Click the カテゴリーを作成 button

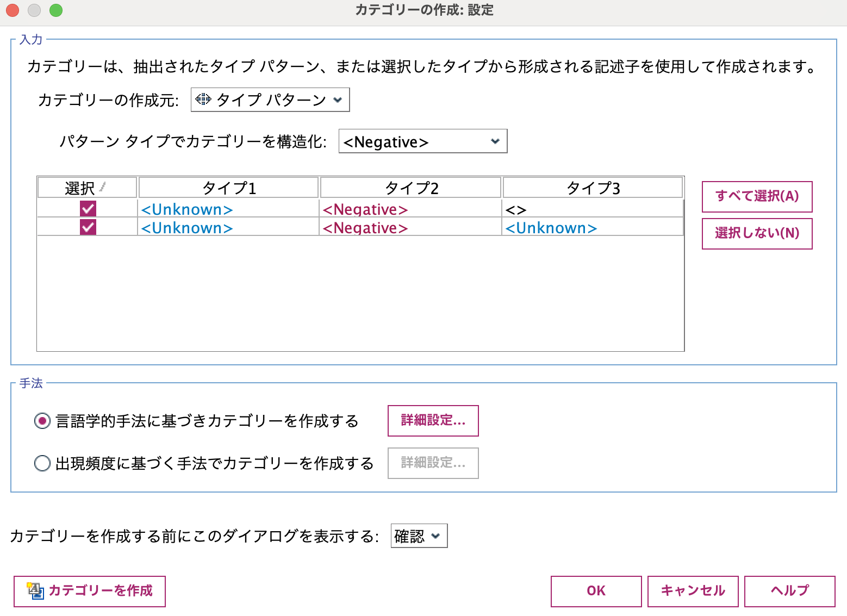click(x=90, y=591)
